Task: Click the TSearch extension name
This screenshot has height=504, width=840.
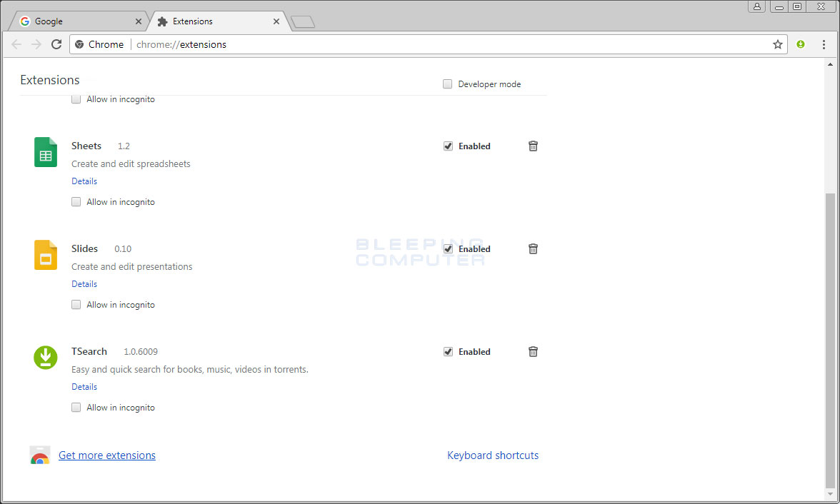Action: point(89,351)
